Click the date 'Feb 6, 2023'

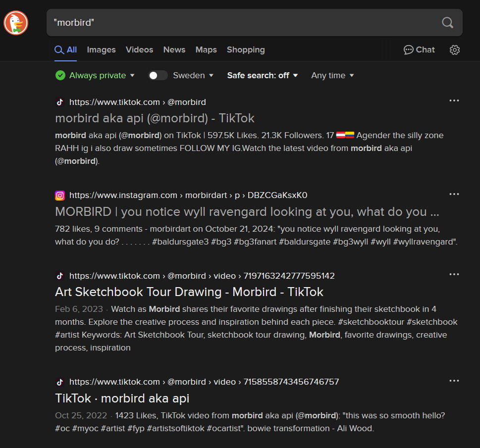[79, 309]
